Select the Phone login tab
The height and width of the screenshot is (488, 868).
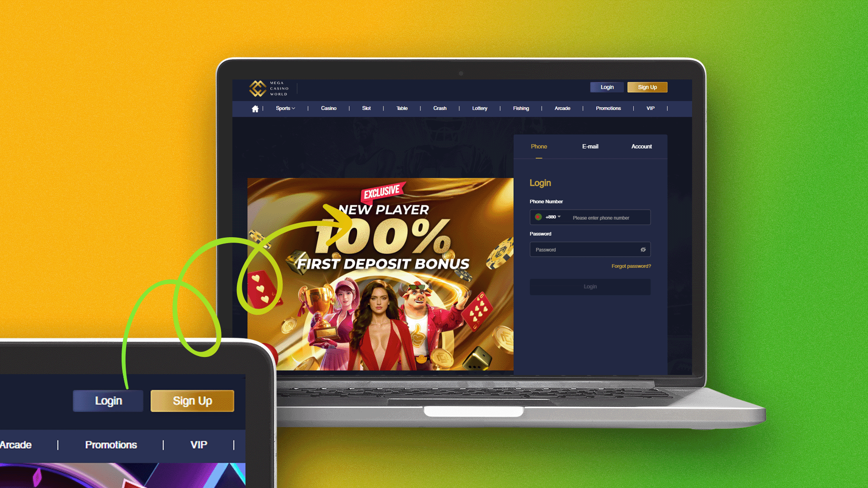(538, 146)
